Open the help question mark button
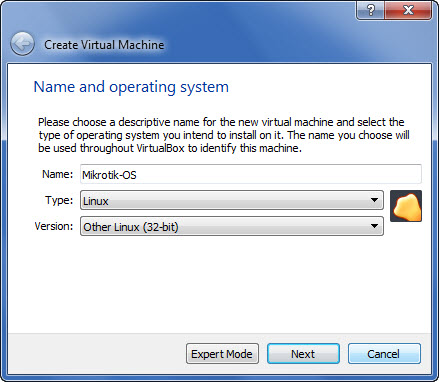 pos(370,10)
